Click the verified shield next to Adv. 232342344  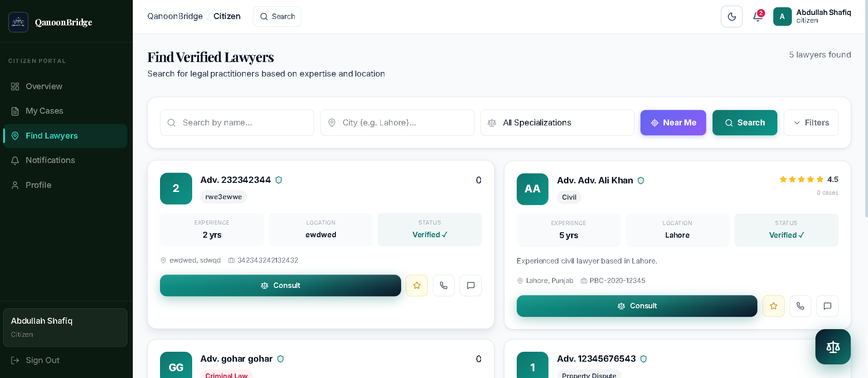click(279, 180)
